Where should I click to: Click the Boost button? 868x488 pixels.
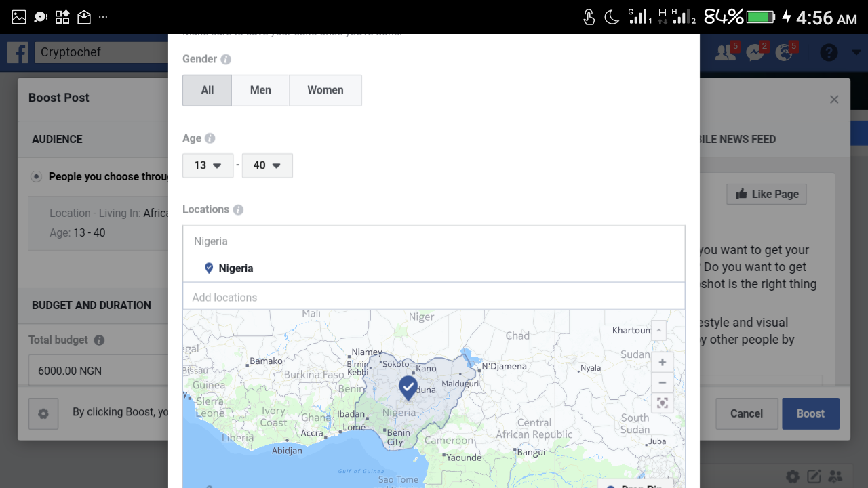[x=810, y=413]
